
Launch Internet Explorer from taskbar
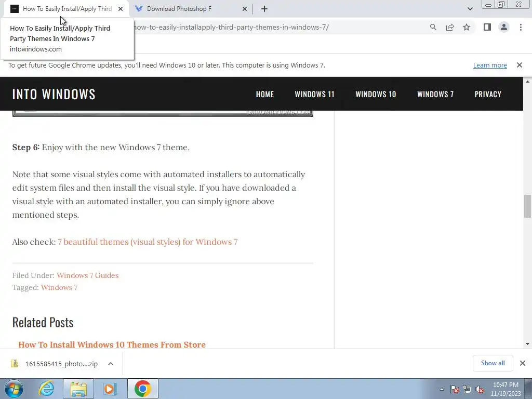[46, 389]
